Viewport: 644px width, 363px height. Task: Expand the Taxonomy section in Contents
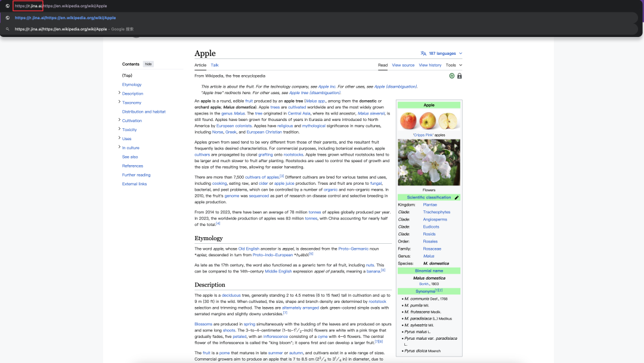pyautogui.click(x=120, y=103)
